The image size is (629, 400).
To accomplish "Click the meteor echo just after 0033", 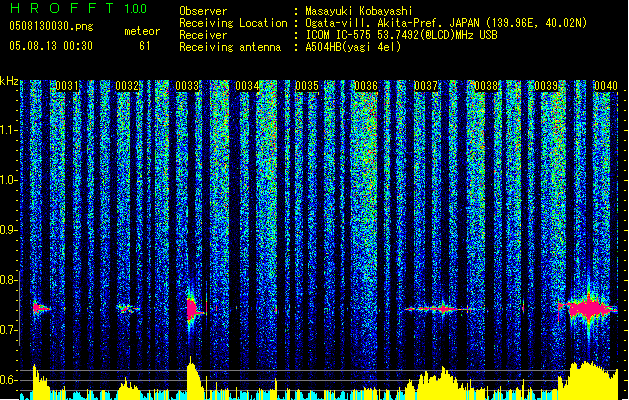I will coord(193,309).
